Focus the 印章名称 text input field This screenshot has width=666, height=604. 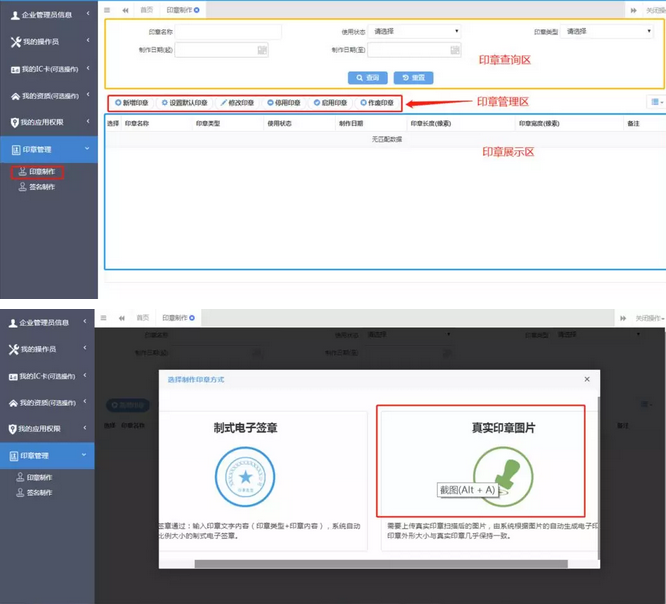(x=228, y=32)
